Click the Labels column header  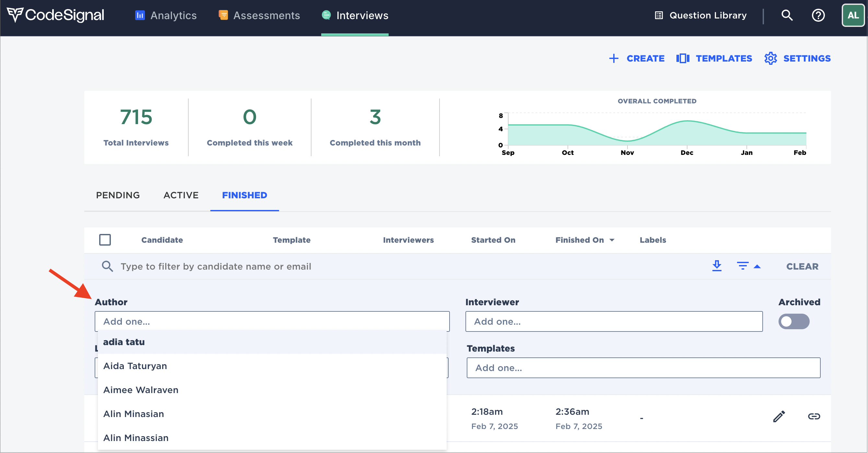[x=653, y=240]
